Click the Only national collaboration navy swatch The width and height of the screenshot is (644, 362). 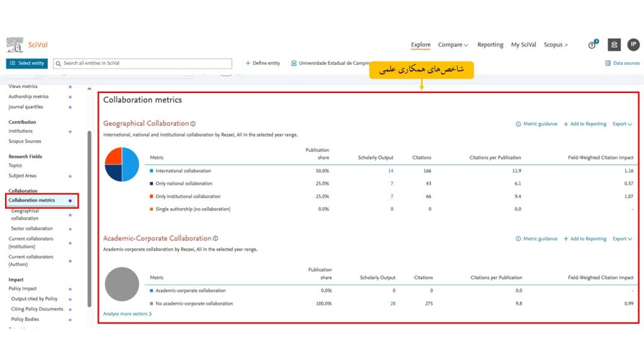pos(152,184)
